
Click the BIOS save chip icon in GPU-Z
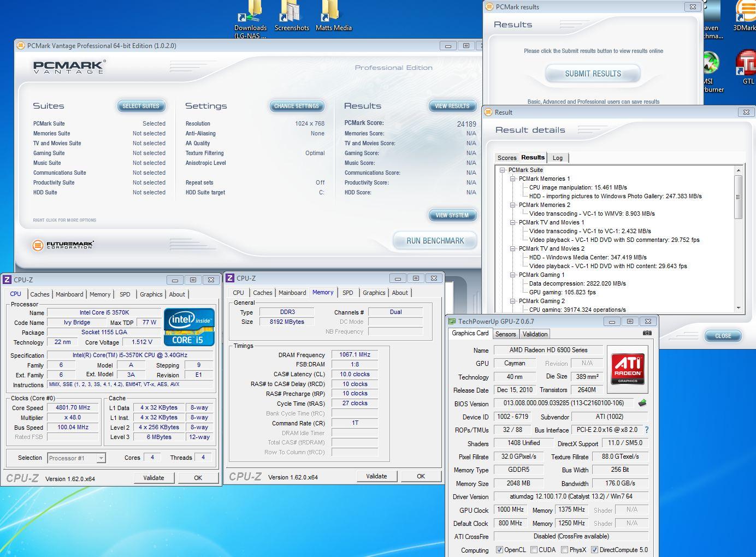(x=642, y=403)
